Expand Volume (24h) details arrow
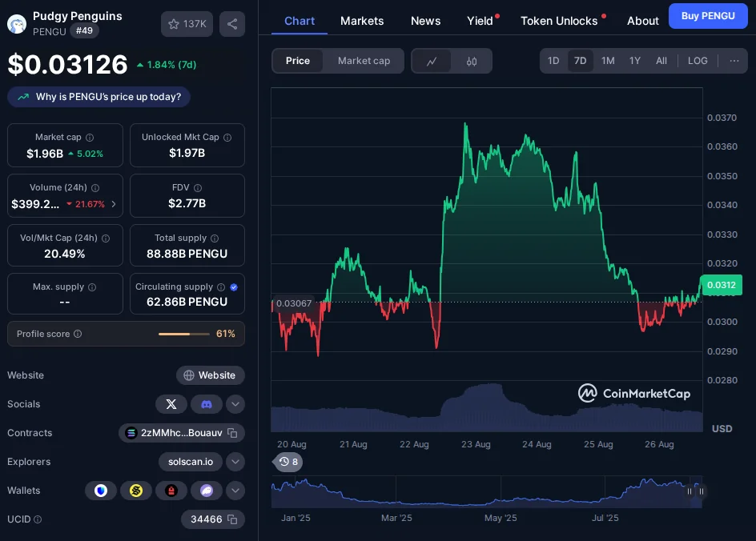756x541 pixels. tap(114, 204)
